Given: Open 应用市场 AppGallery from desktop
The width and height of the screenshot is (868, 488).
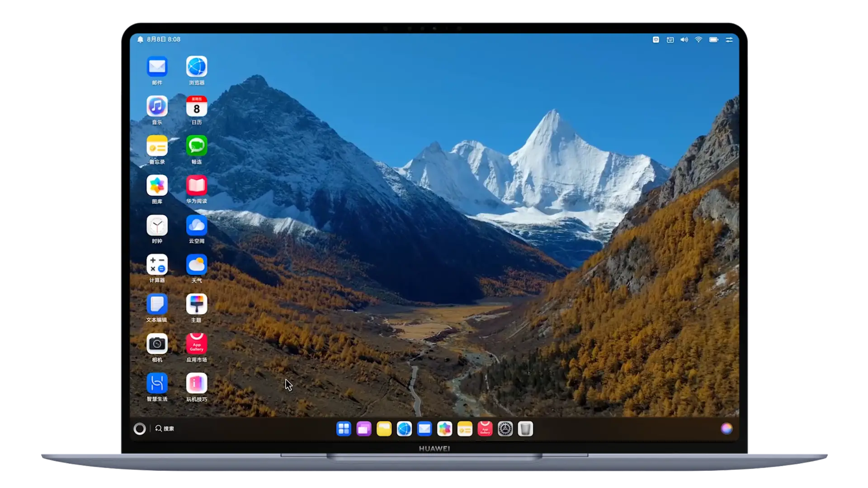Looking at the screenshot, I should click(x=197, y=344).
